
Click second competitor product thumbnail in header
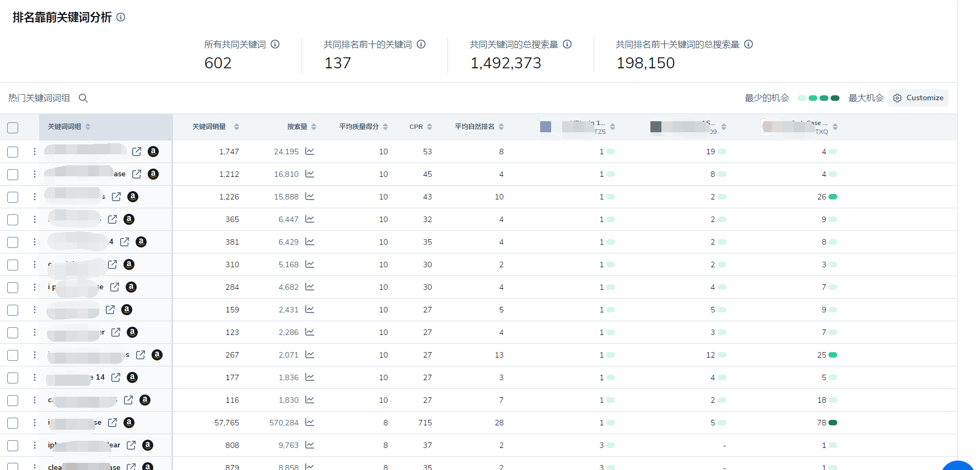(x=656, y=127)
